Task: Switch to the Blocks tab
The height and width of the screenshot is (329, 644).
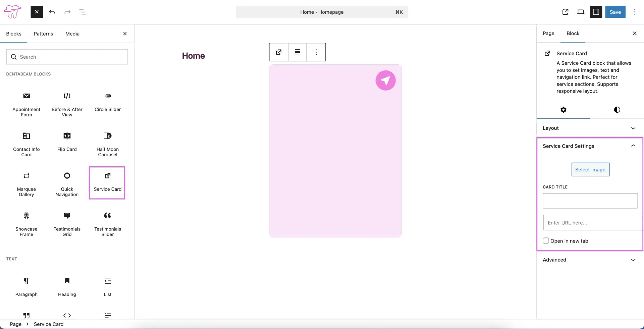Action: click(x=14, y=34)
